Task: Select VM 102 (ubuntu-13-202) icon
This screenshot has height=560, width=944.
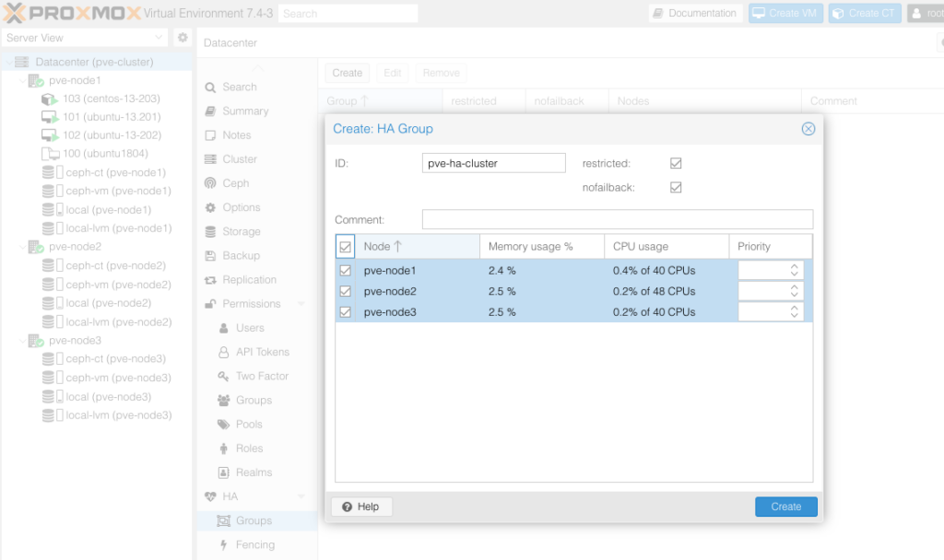Action: (x=50, y=135)
